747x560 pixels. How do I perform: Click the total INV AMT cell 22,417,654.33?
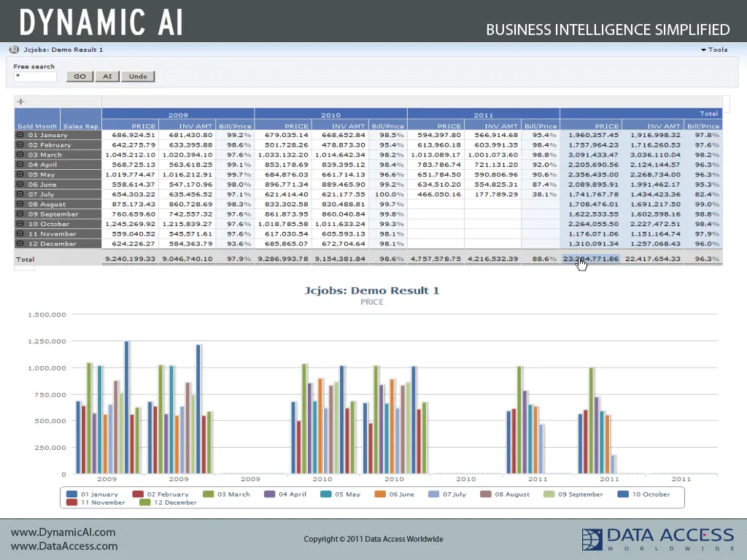coord(653,259)
